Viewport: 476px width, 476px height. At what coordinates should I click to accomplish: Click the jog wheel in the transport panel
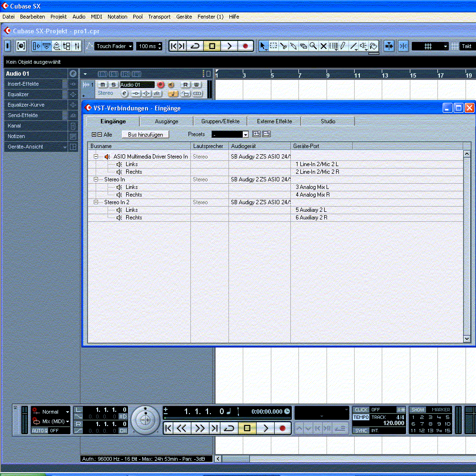click(x=145, y=420)
